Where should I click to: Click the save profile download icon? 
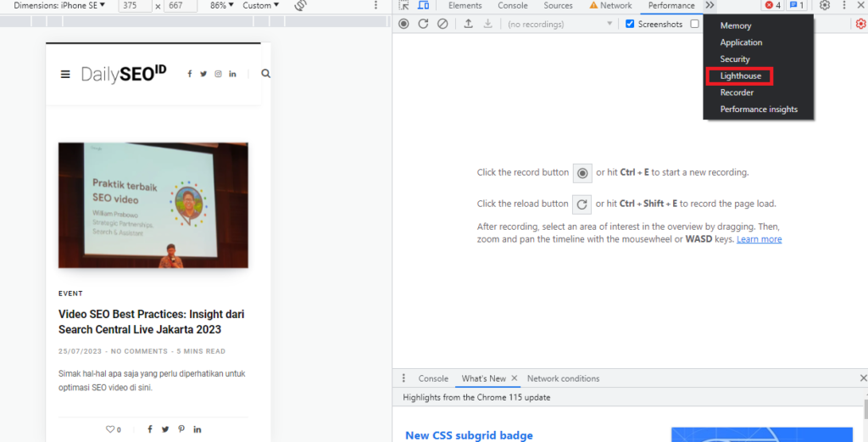(x=487, y=24)
